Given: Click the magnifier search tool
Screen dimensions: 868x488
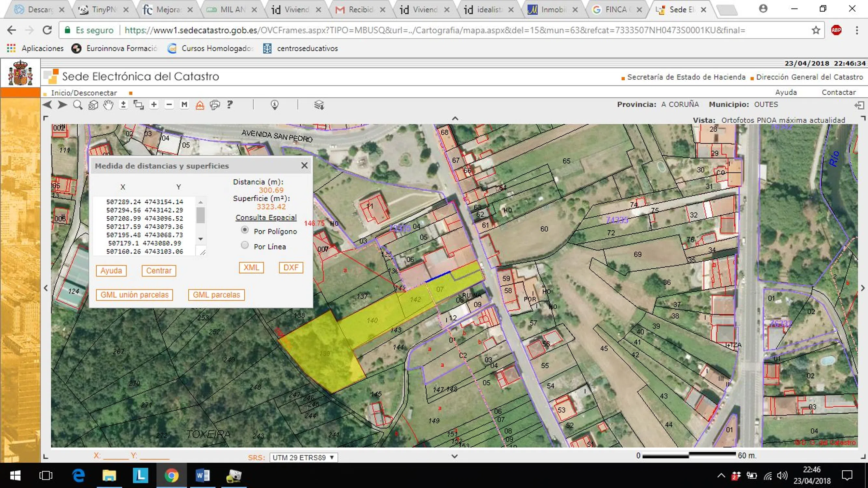Looking at the screenshot, I should coord(78,105).
